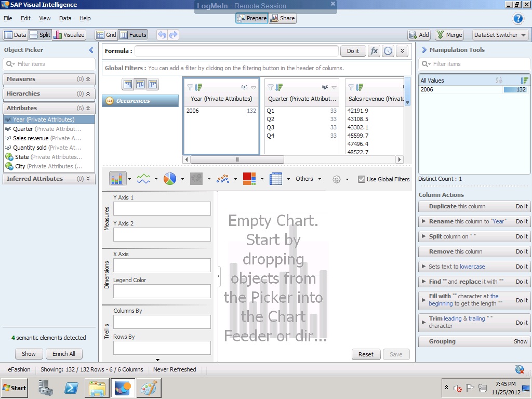Open bar chart type dropdown arrow
The image size is (532, 399).
pyautogui.click(x=129, y=179)
